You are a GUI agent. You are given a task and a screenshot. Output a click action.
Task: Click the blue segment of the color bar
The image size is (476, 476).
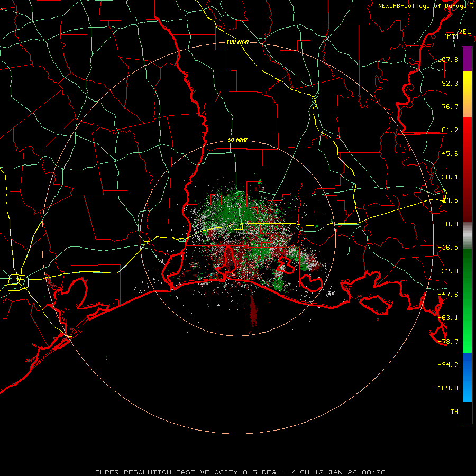467,377
